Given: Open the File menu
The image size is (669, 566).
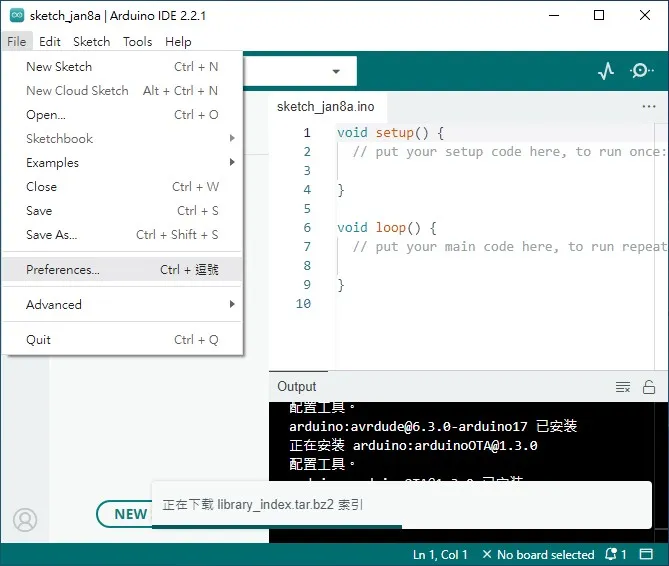Looking at the screenshot, I should pyautogui.click(x=17, y=41).
